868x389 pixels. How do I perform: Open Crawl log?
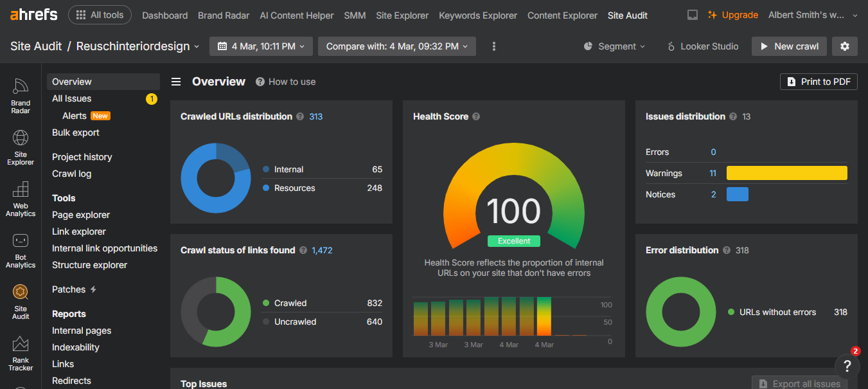click(x=72, y=174)
